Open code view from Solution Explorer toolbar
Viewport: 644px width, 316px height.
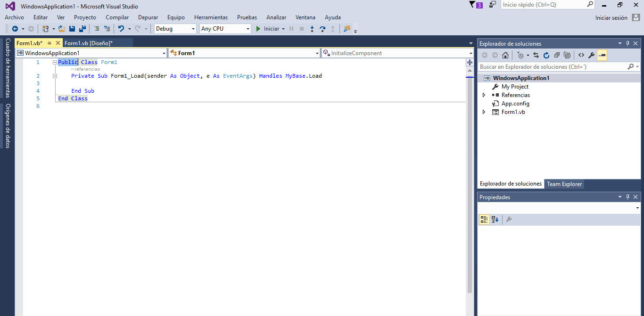pos(581,55)
